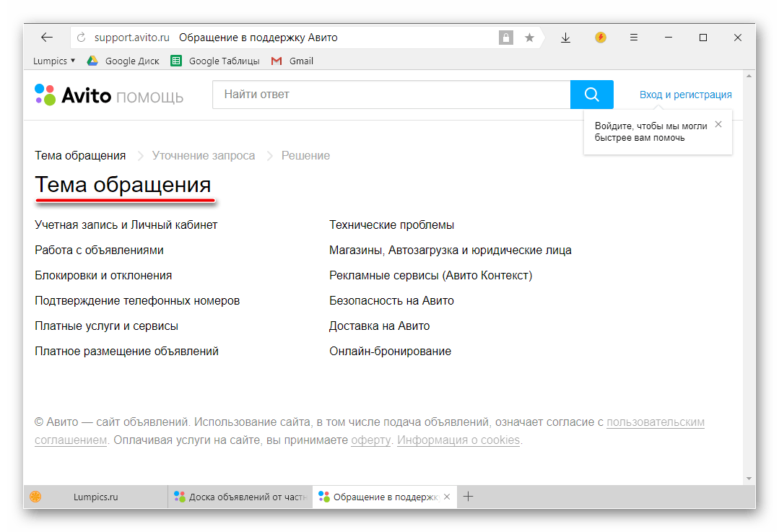Open Блокировки и отклонения topic
The width and height of the screenshot is (779, 532).
pos(103,276)
